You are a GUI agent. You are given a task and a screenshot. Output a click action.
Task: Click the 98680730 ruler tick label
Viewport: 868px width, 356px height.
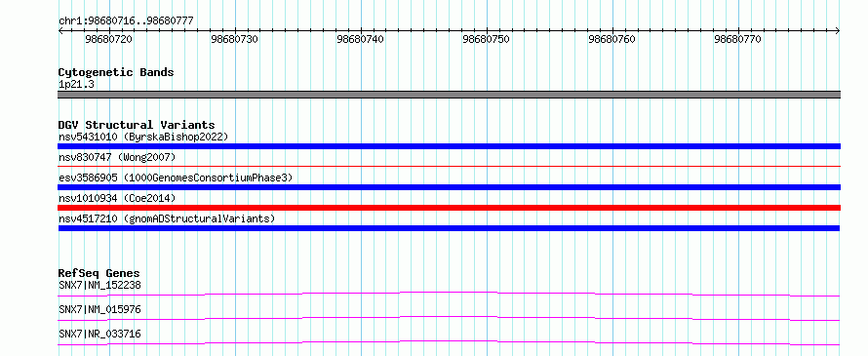coord(235,39)
